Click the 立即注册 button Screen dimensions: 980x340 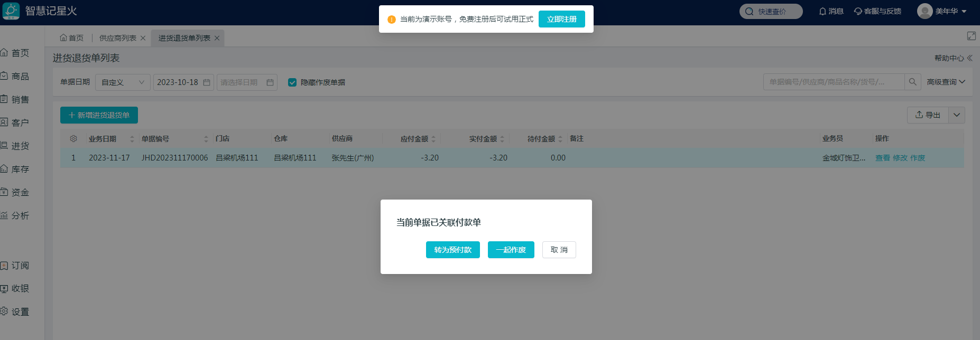pyautogui.click(x=561, y=19)
